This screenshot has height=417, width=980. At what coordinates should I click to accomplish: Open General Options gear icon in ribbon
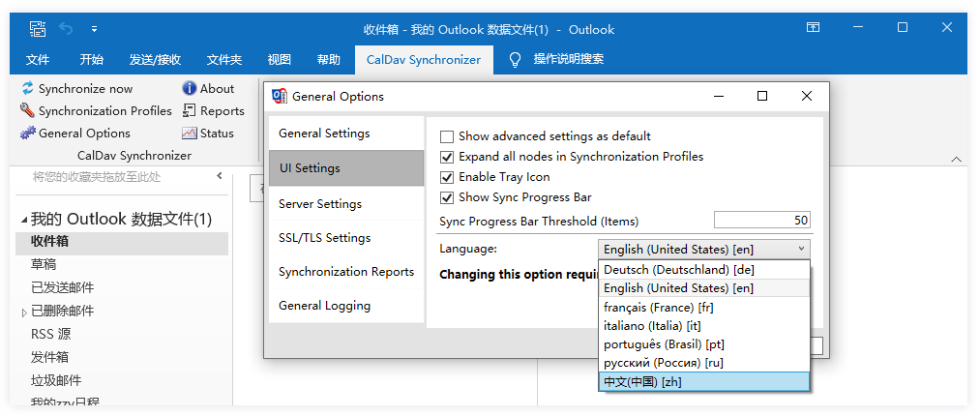27,134
